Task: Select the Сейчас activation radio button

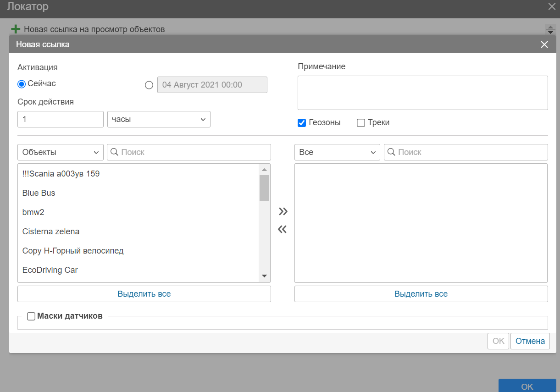Action: tap(21, 84)
